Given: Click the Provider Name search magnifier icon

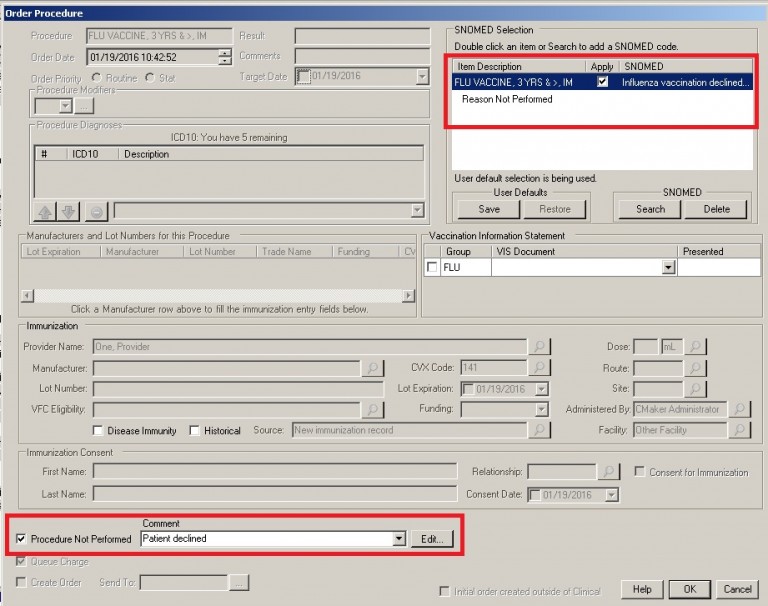Looking at the screenshot, I should coord(539,347).
